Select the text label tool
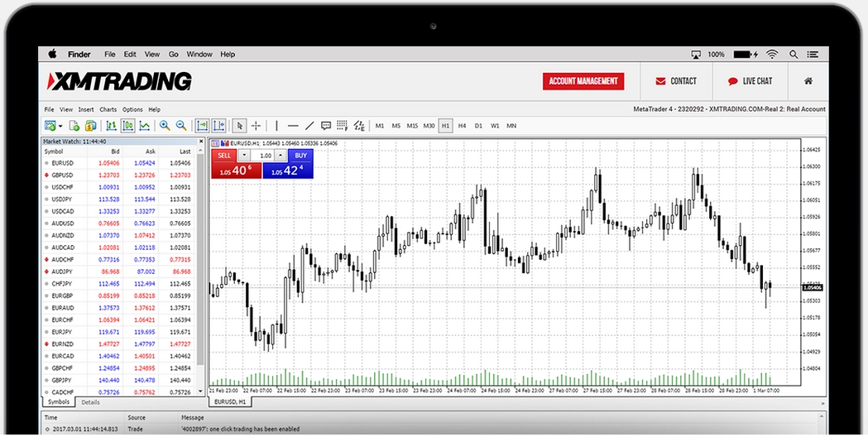The image size is (868, 442). click(326, 126)
